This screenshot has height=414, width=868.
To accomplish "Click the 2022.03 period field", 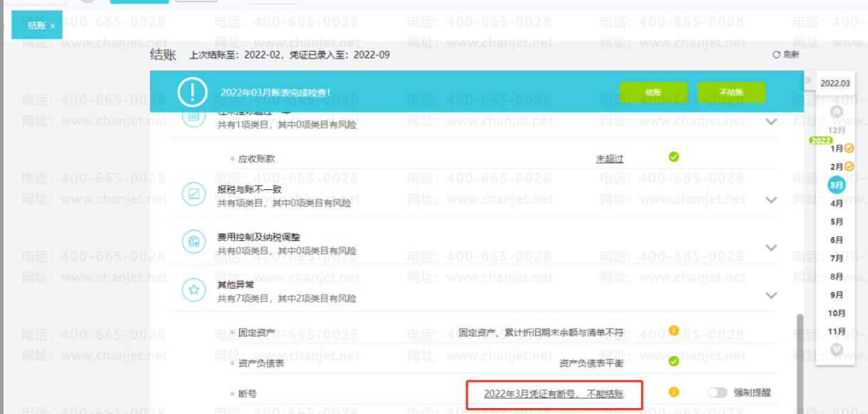I will tap(835, 83).
